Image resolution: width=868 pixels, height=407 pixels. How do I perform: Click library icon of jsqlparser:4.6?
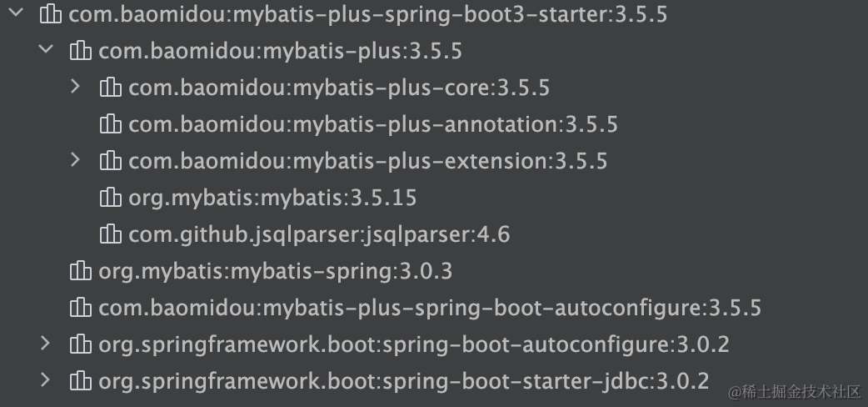point(111,234)
